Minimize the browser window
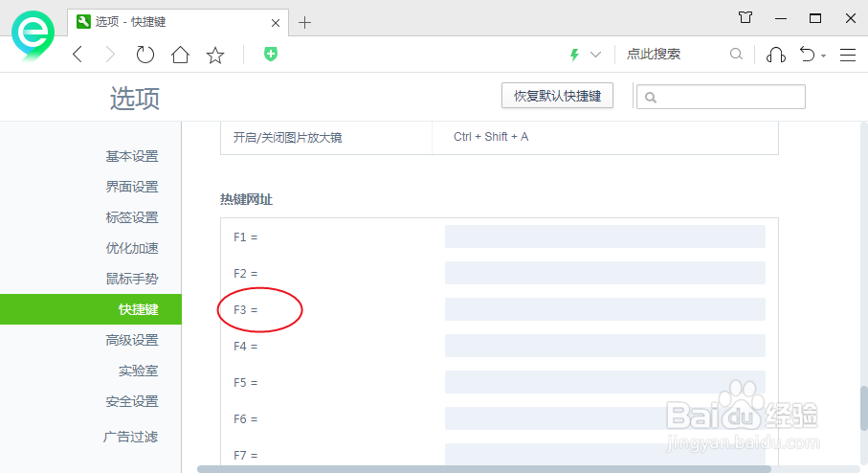Viewport: 868px width, 473px height. click(x=781, y=18)
